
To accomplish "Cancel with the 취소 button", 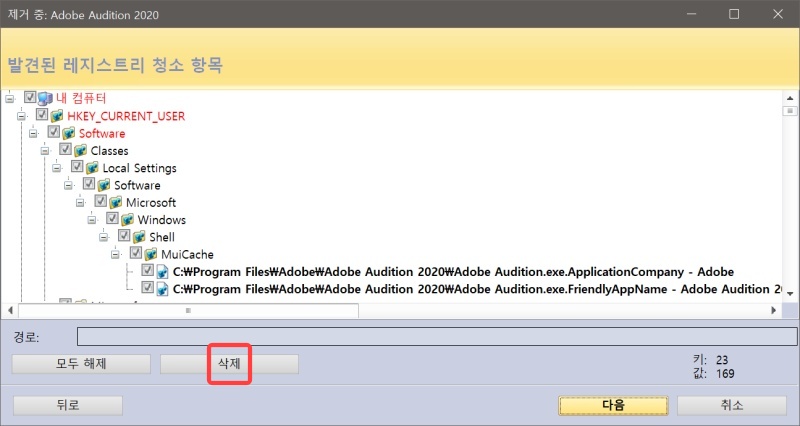I will (732, 406).
